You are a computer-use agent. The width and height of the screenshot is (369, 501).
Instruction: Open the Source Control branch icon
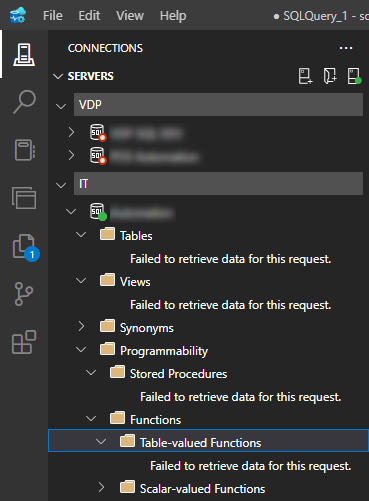pyautogui.click(x=24, y=294)
